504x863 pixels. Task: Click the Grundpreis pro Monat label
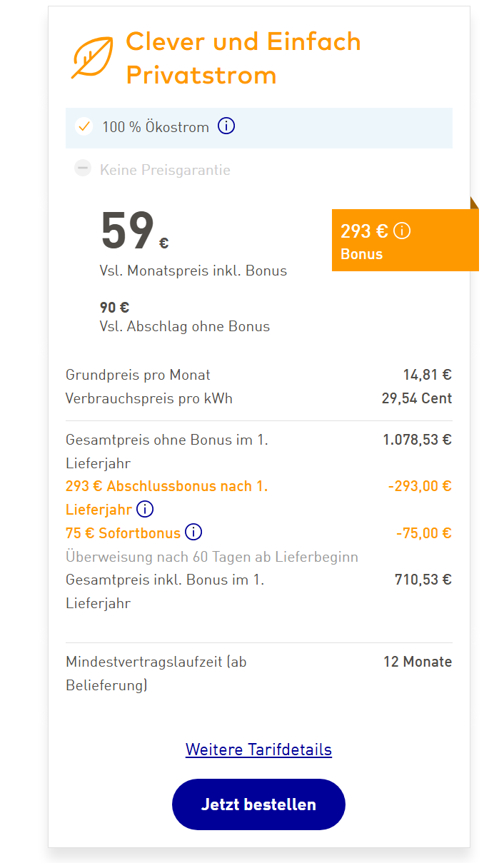138,375
